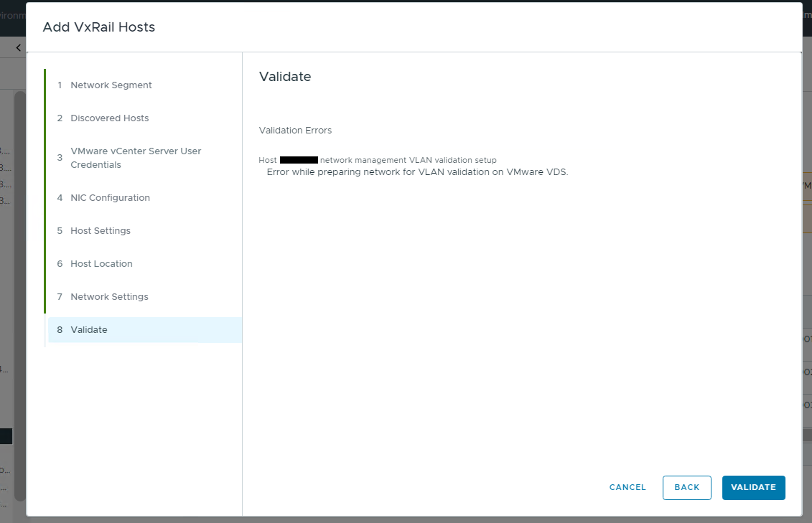This screenshot has height=523, width=812.
Task: Click the dimmed panel left of the dialog
Action: [12, 287]
